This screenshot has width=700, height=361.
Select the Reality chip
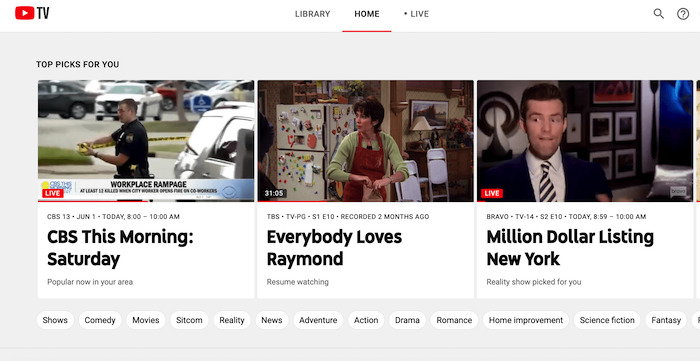(232, 320)
